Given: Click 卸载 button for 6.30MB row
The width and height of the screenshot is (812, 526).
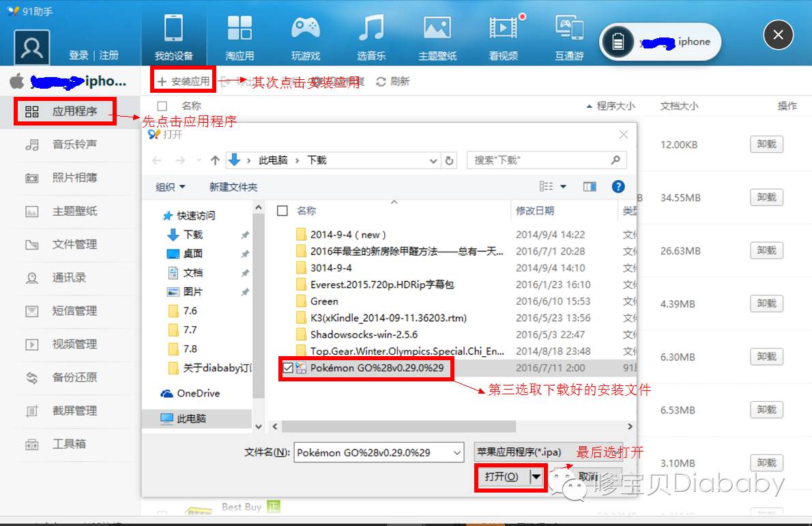Looking at the screenshot, I should [x=766, y=356].
